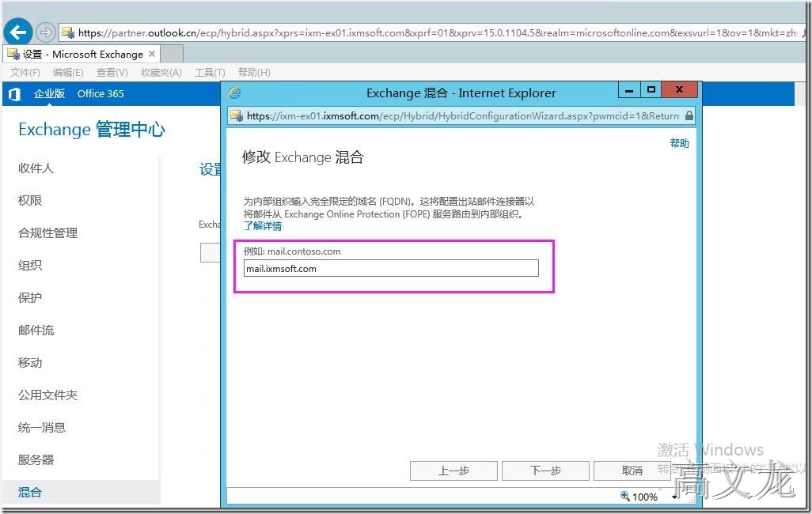The height and width of the screenshot is (514, 812).
Task: Open 合规性管理 in the sidebar
Action: [47, 233]
